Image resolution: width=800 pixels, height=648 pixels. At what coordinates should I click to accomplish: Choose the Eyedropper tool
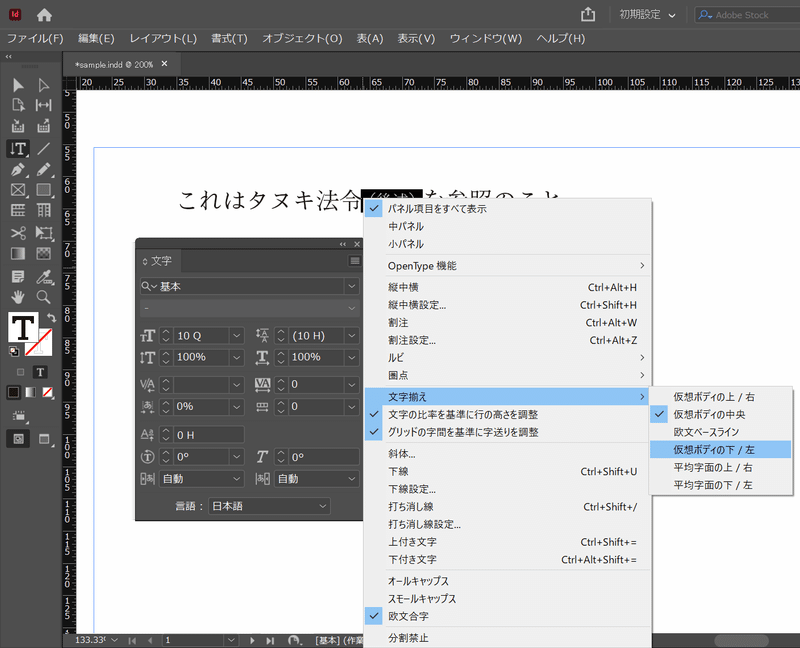click(x=44, y=277)
